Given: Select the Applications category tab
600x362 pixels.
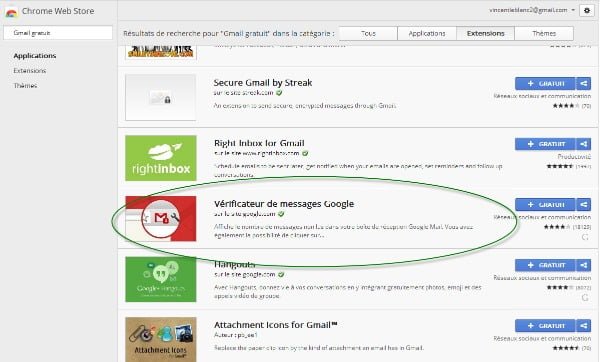Looking at the screenshot, I should (x=427, y=33).
